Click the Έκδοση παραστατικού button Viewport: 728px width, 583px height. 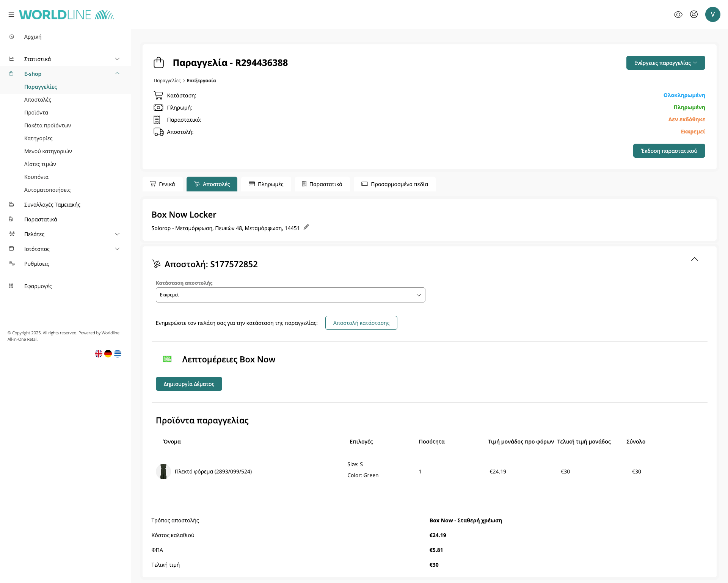click(669, 151)
